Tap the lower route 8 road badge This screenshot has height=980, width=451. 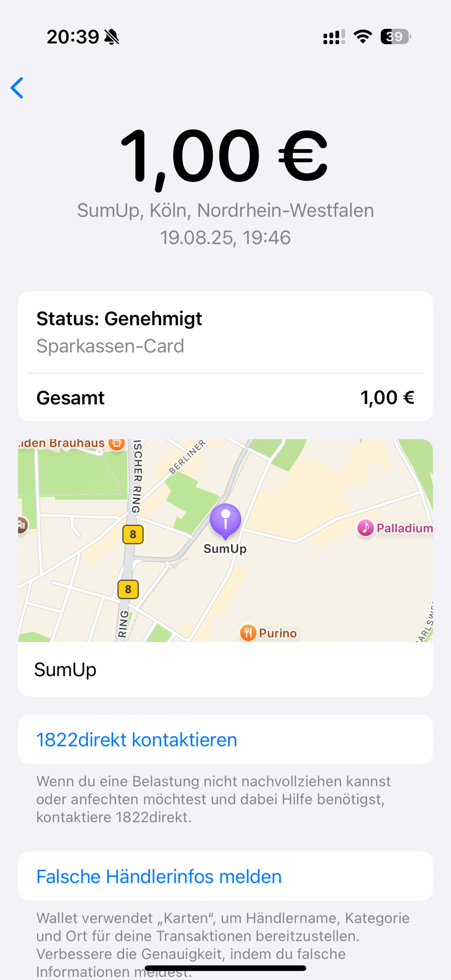(x=128, y=589)
